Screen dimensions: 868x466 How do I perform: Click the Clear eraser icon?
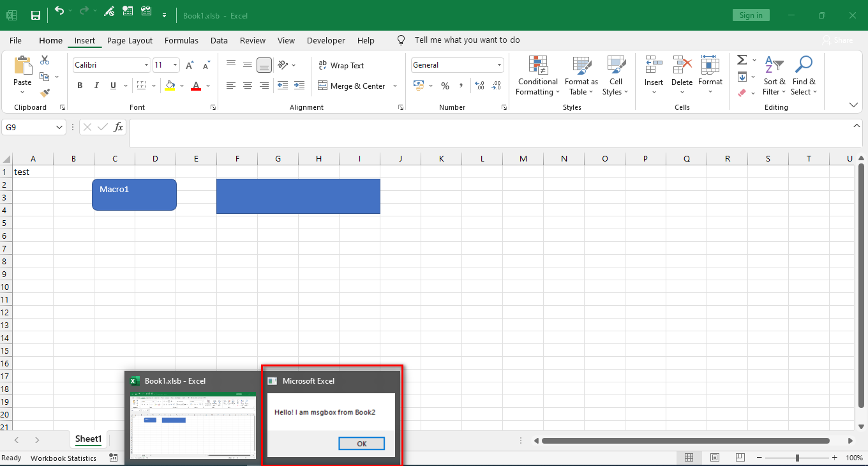coord(742,93)
